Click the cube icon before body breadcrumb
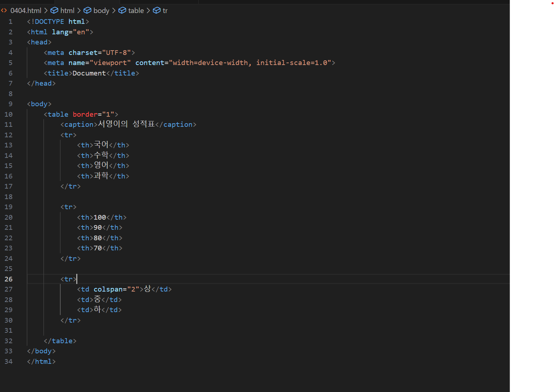 click(87, 10)
